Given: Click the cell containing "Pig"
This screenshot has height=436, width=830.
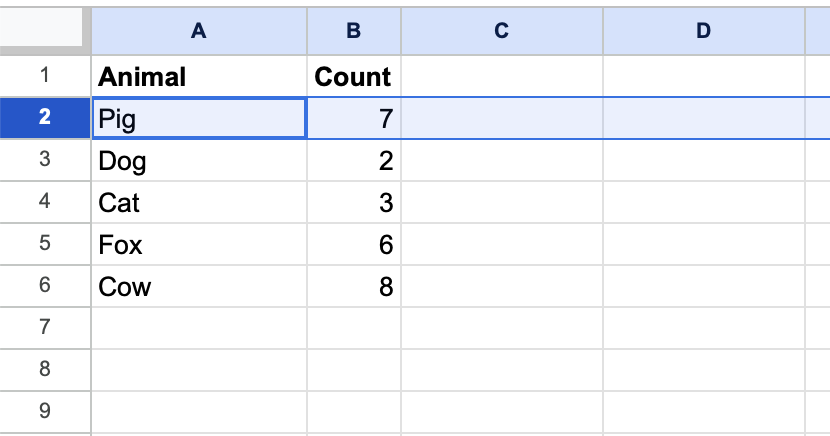Looking at the screenshot, I should [x=198, y=119].
